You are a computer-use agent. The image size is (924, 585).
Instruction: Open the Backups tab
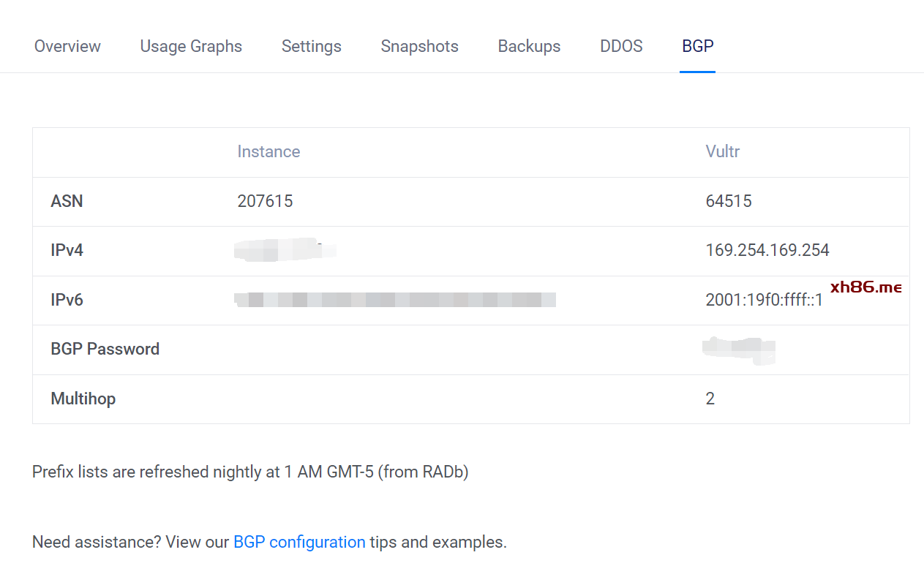529,46
